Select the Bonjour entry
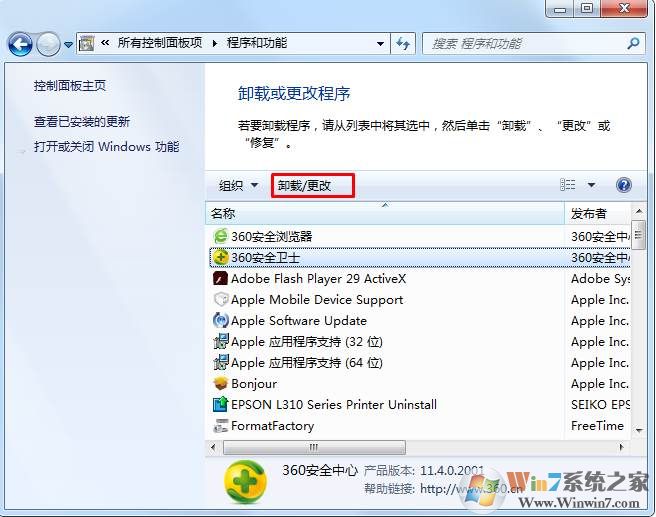This screenshot has width=656, height=517. click(254, 384)
